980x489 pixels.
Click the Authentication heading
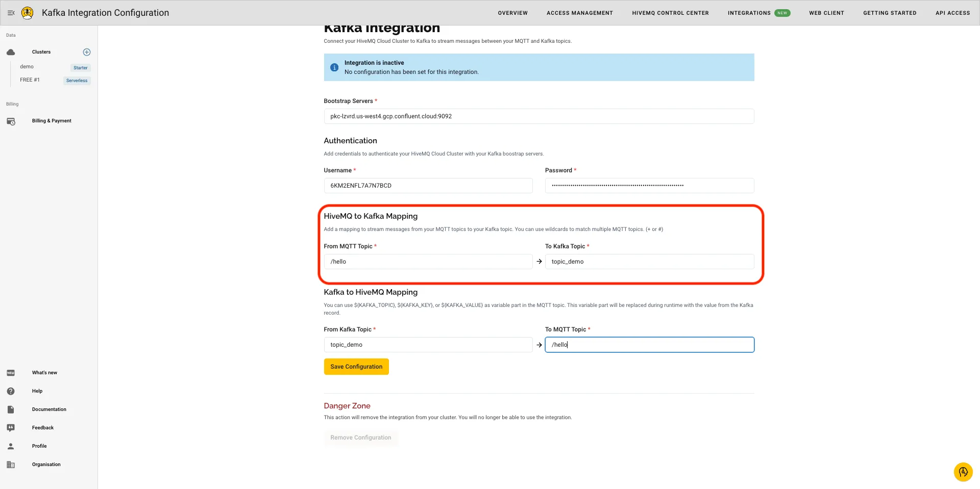coord(350,141)
